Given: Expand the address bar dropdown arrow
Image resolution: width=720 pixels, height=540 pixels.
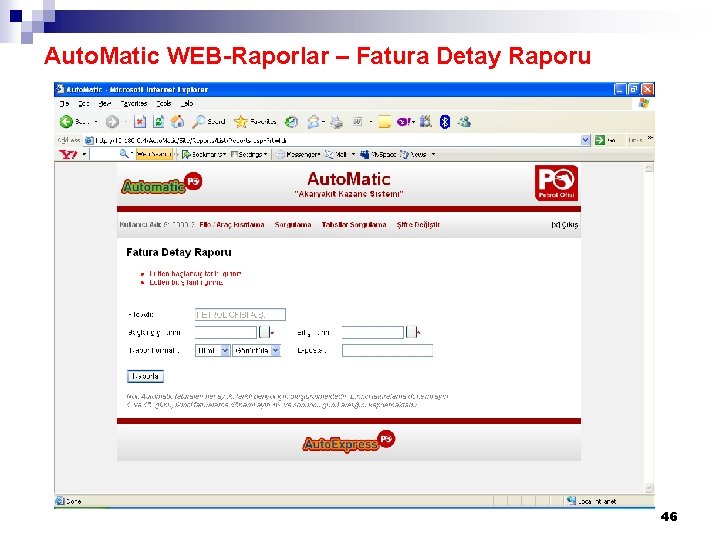Looking at the screenshot, I should (585, 140).
